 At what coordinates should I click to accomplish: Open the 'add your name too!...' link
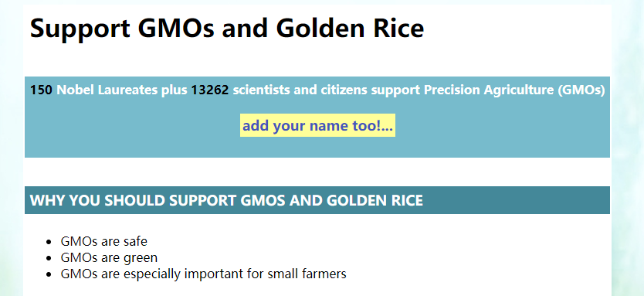[317, 125]
